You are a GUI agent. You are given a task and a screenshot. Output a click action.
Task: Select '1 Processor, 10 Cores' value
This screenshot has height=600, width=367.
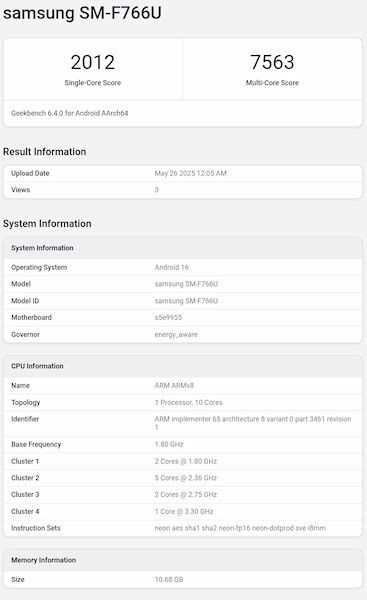(x=188, y=403)
